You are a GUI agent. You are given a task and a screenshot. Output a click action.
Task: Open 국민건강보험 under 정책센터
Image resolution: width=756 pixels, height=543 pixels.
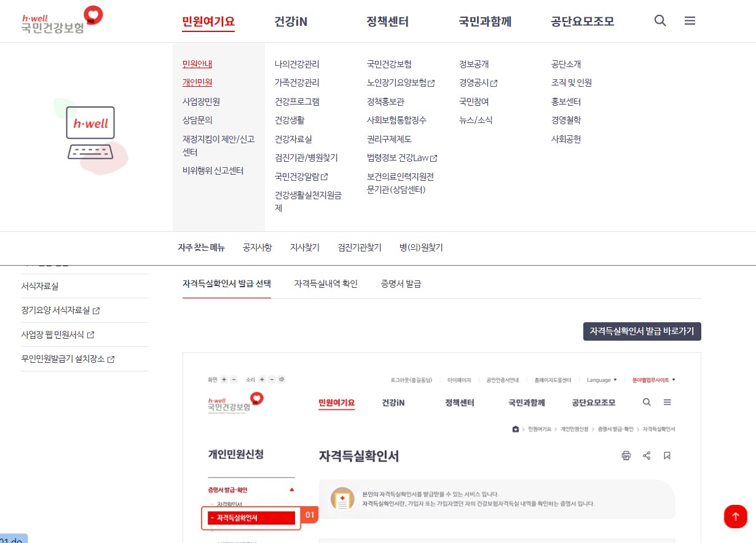point(389,64)
